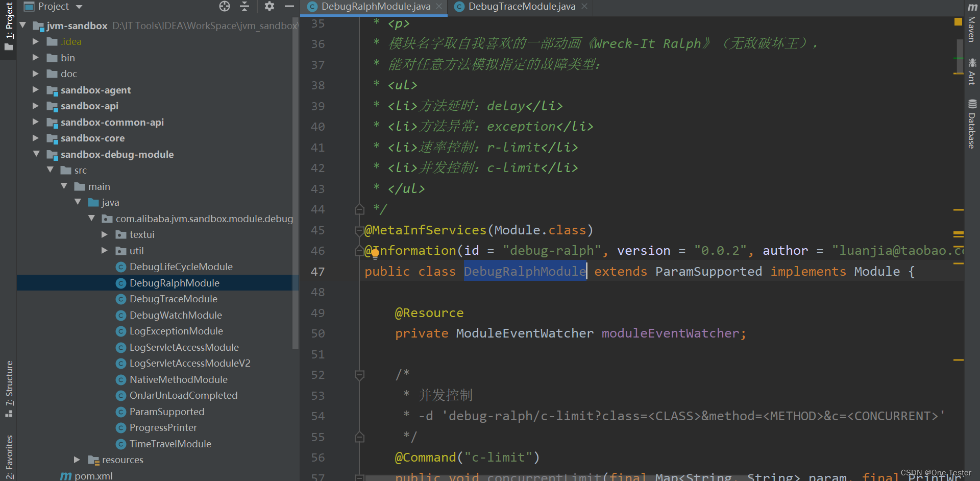Fold the block comment at line 52
Screen dimensions: 980x481
359,375
